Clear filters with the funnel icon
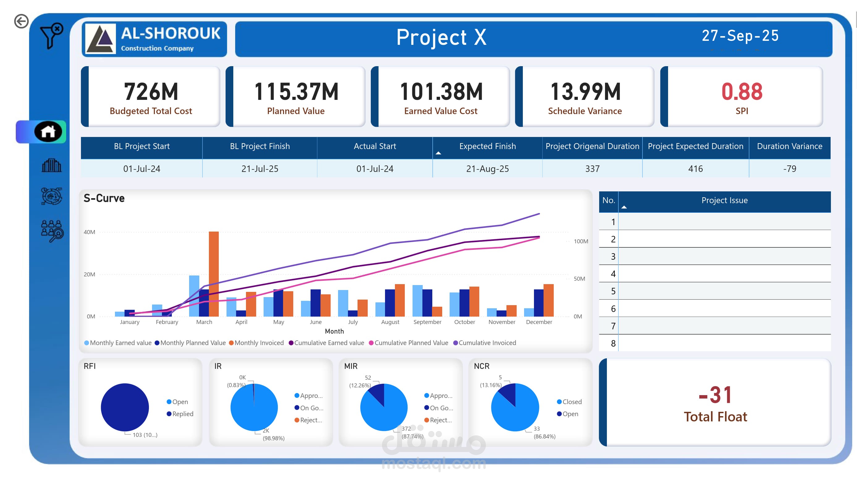Image resolution: width=868 pixels, height=482 pixels. pyautogui.click(x=51, y=36)
